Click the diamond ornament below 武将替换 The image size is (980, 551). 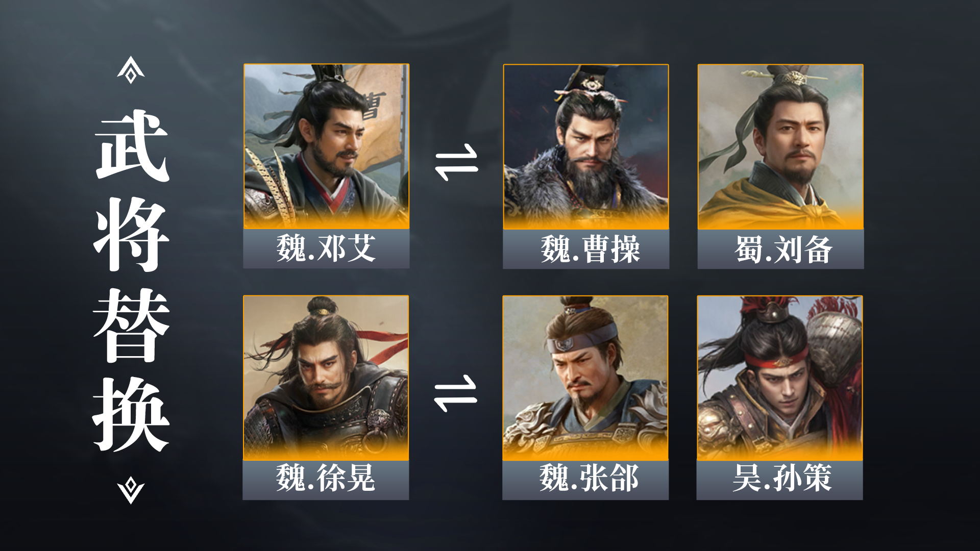tap(131, 490)
